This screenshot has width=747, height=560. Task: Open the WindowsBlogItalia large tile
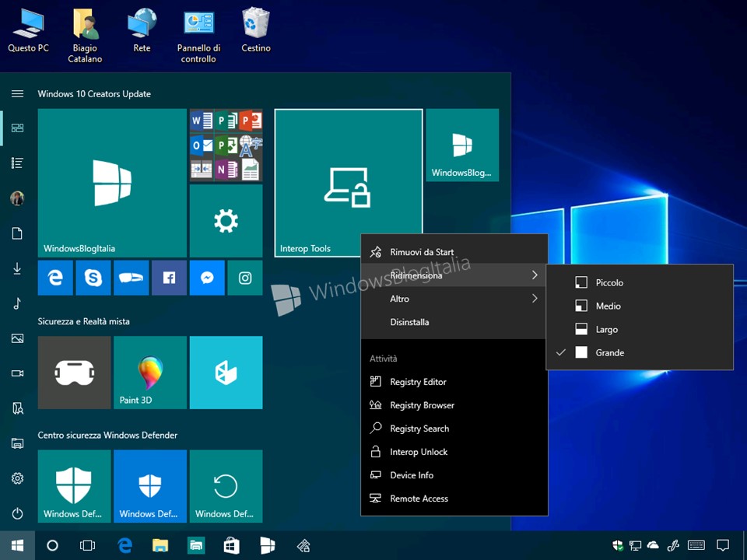point(112,183)
